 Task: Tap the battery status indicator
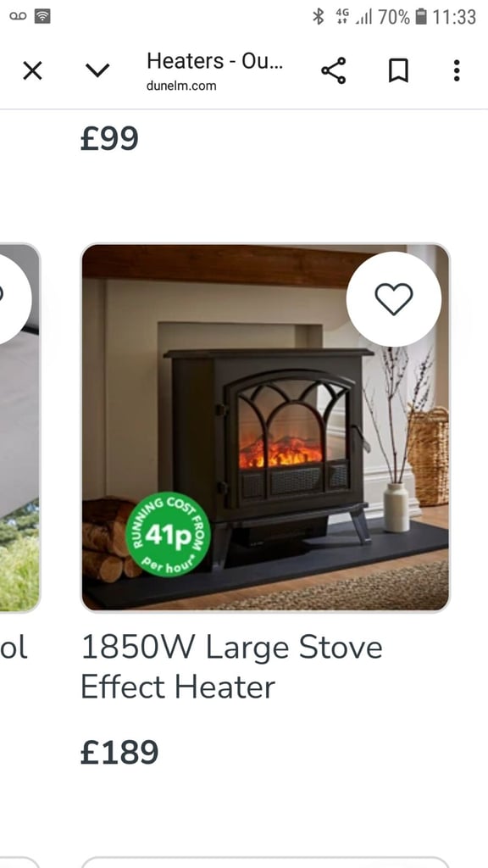pos(421,17)
